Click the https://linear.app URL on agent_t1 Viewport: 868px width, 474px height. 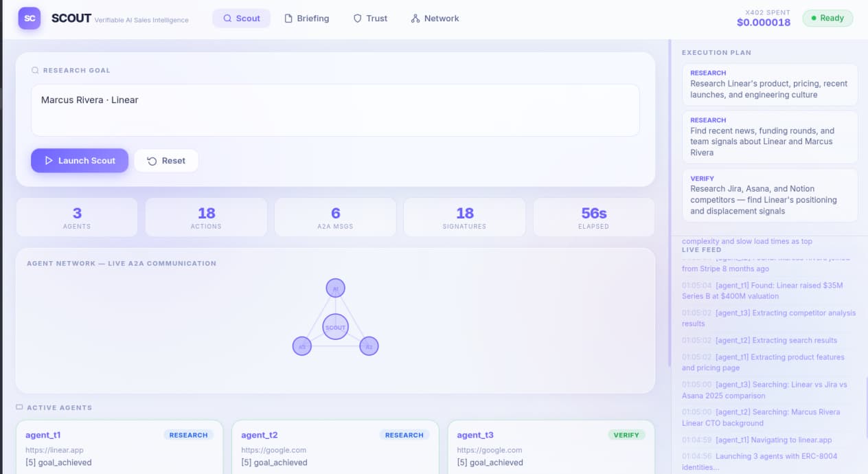pos(53,450)
